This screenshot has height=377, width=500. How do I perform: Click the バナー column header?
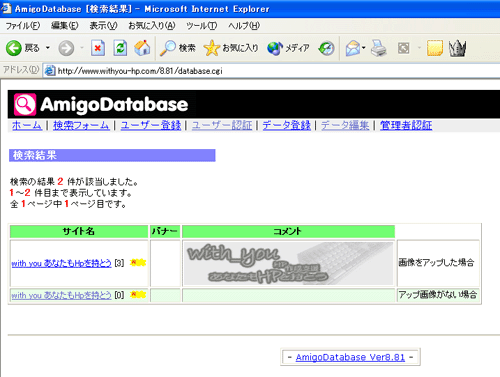165,231
